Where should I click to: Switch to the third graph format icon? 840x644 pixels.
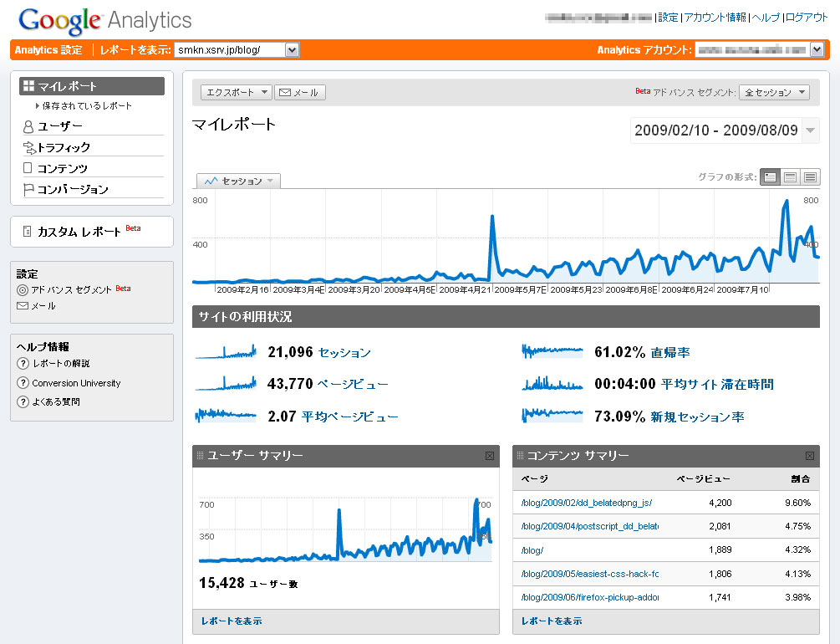(x=810, y=177)
